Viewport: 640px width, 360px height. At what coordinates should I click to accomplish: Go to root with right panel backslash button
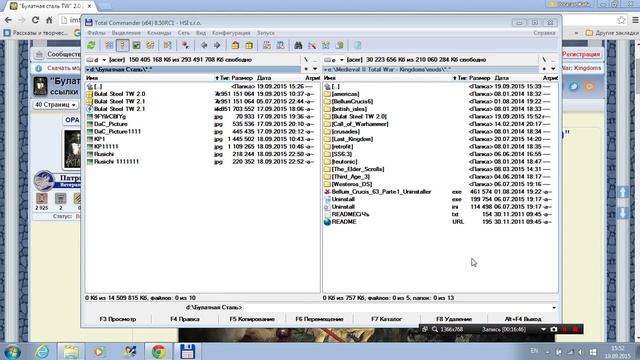[x=544, y=60]
